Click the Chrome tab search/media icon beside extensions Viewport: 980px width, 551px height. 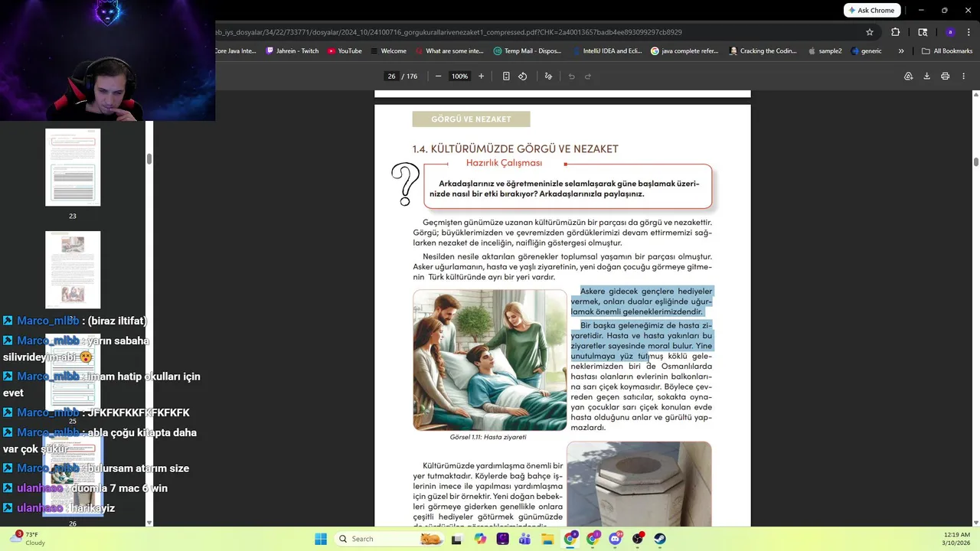point(923,32)
